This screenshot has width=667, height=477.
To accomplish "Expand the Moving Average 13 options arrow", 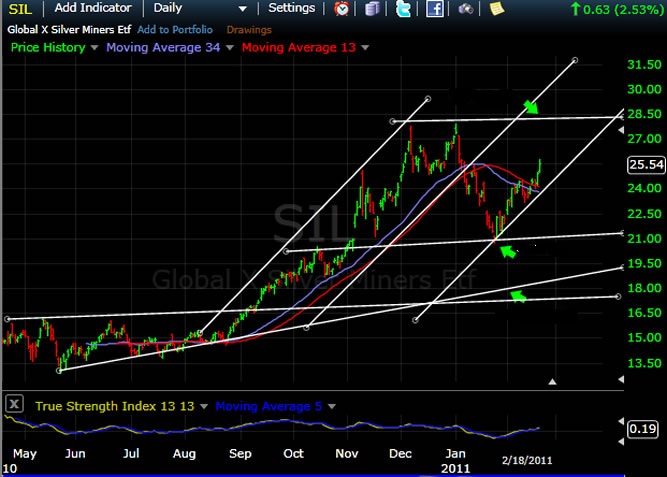I will pos(365,47).
